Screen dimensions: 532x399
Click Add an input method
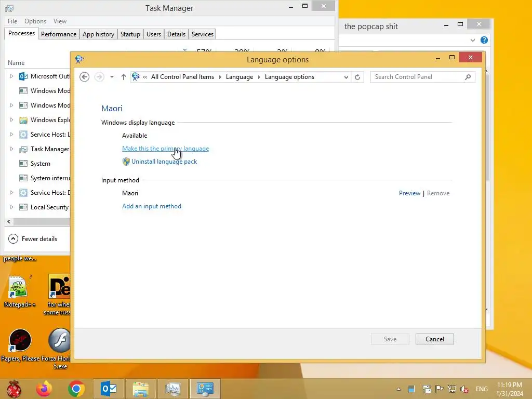(152, 206)
